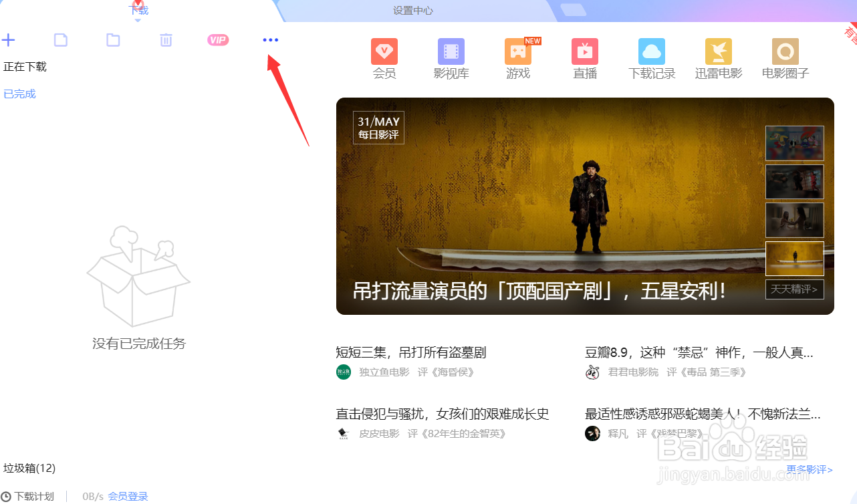857x504 pixels.
Task: Click the 会员登录 link
Action: (x=128, y=497)
